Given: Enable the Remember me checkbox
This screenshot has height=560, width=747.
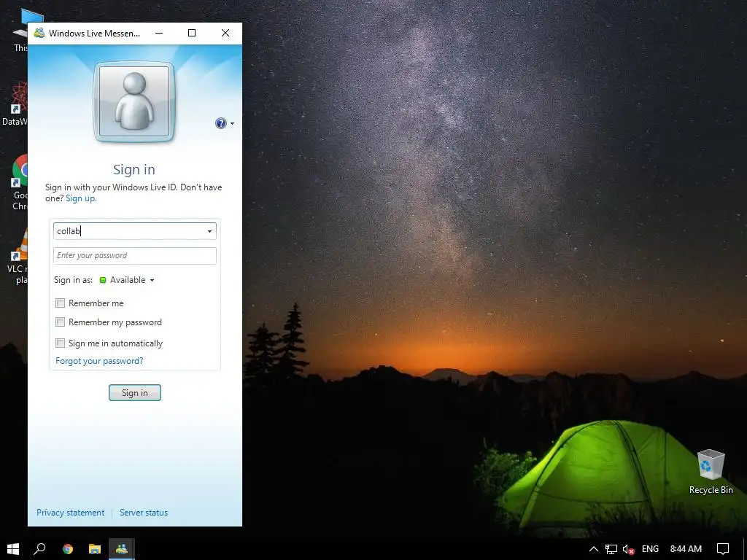Looking at the screenshot, I should pyautogui.click(x=60, y=303).
